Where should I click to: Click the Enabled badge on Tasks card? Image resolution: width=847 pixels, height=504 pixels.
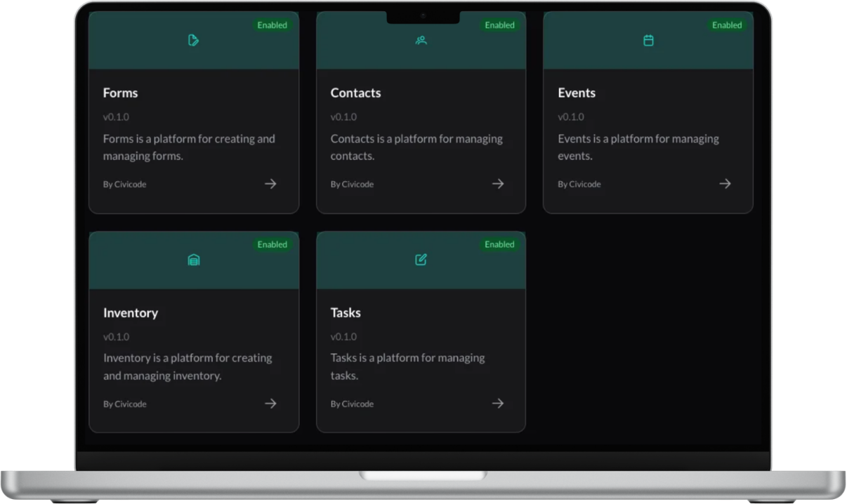click(499, 245)
